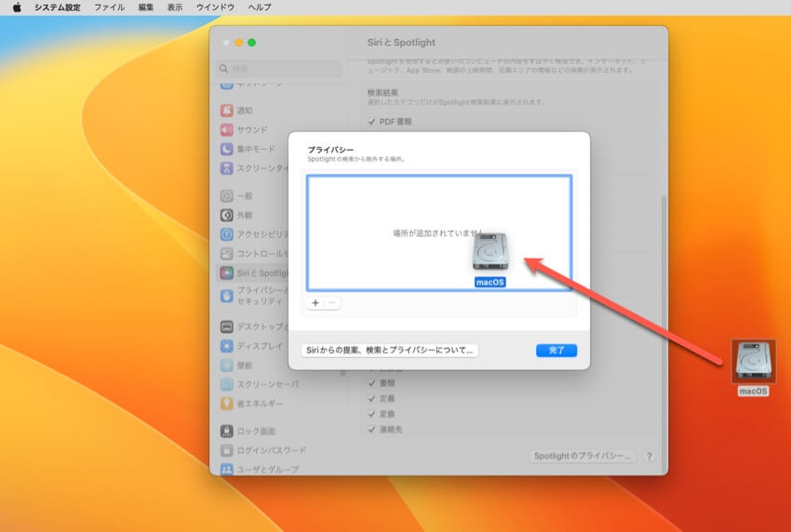Viewport: 791px width, 532px height.
Task: Click the plus button to add location
Action: point(315,303)
